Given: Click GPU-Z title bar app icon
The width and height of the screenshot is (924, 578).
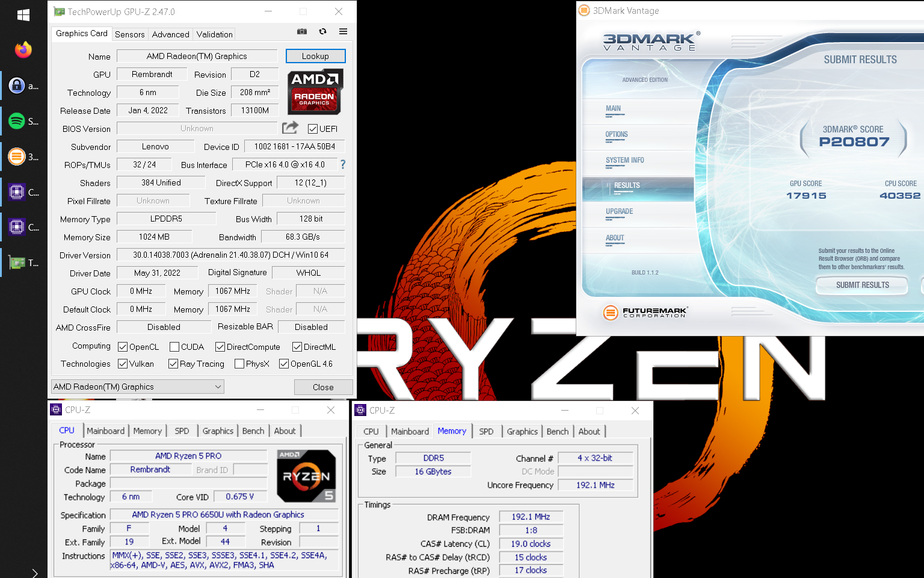Looking at the screenshot, I should point(59,11).
